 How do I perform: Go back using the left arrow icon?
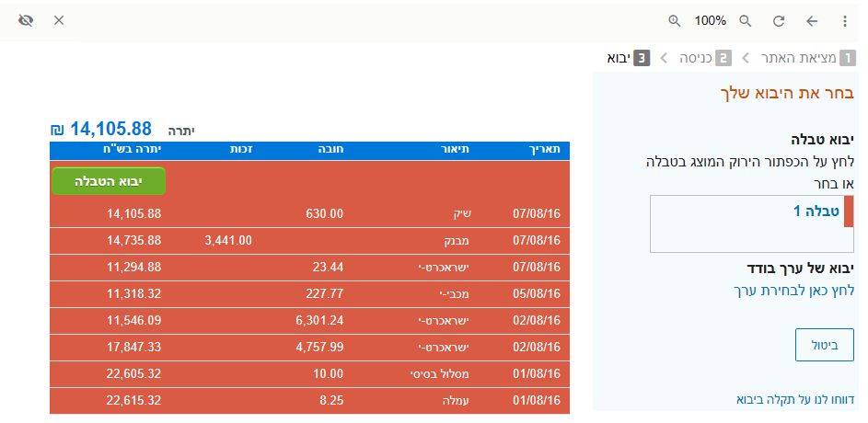812,20
